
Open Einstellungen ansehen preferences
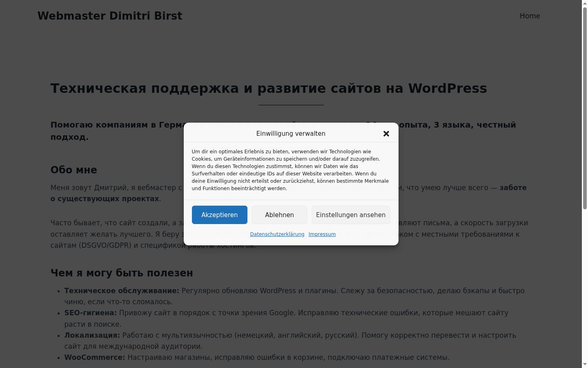click(x=351, y=215)
